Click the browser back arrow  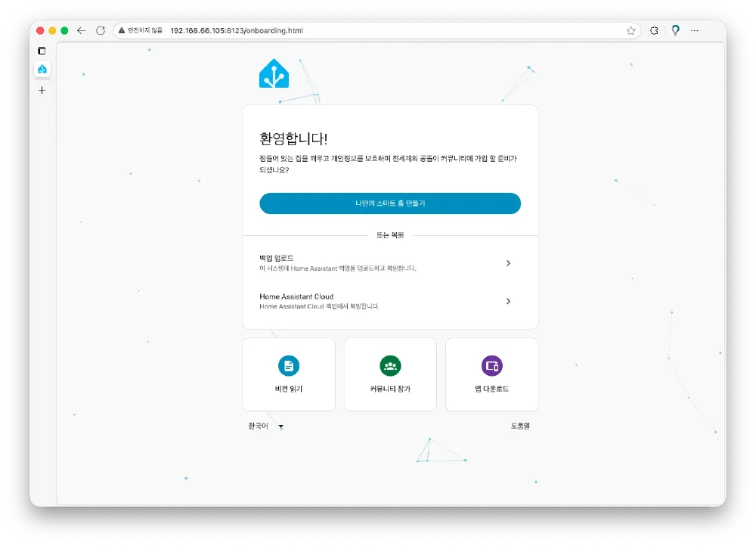click(x=82, y=31)
